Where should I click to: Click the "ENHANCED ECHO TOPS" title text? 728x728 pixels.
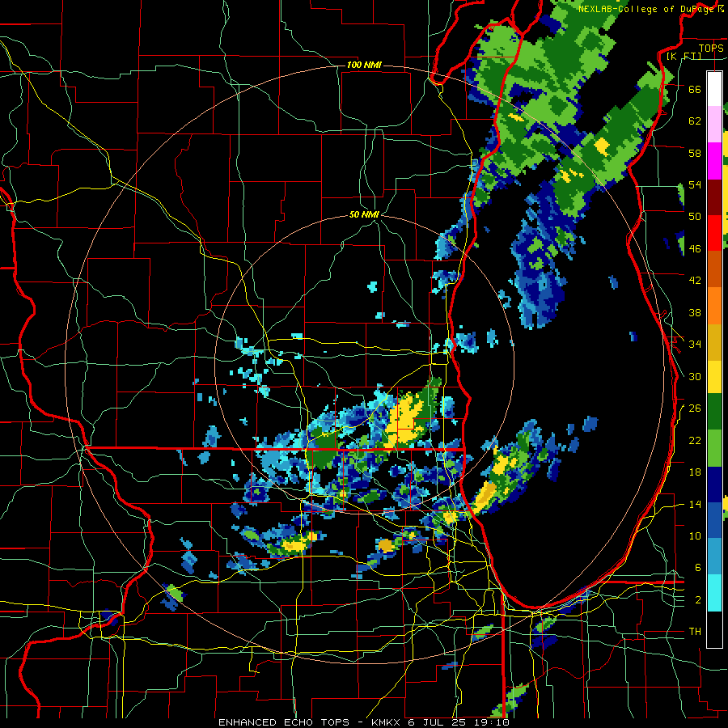pos(284,722)
